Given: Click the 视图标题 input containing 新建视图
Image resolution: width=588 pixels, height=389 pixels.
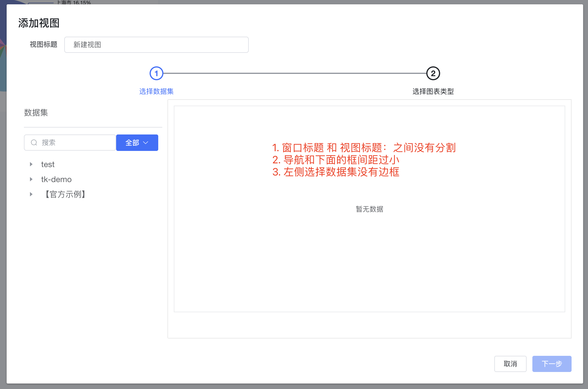Looking at the screenshot, I should [x=156, y=45].
